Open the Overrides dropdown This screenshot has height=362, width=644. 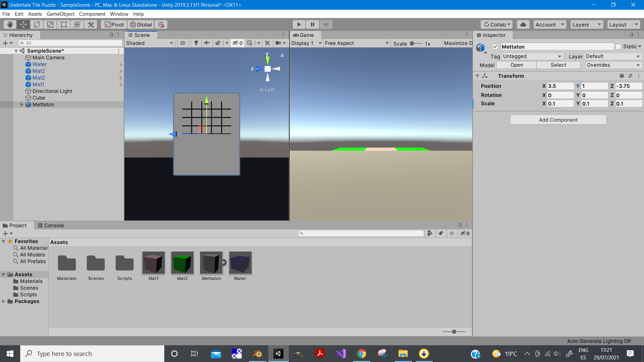(x=613, y=65)
